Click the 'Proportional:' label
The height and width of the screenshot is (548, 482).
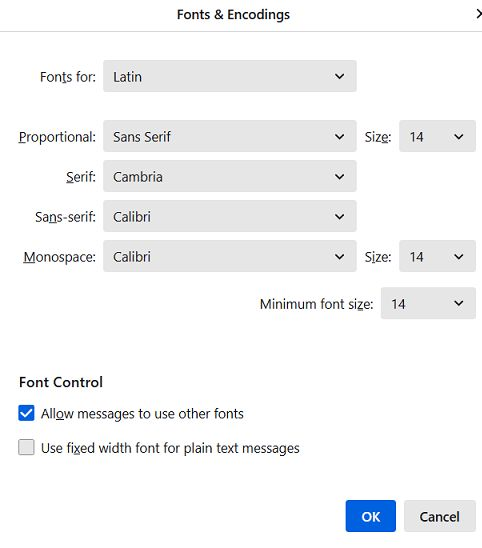point(57,137)
